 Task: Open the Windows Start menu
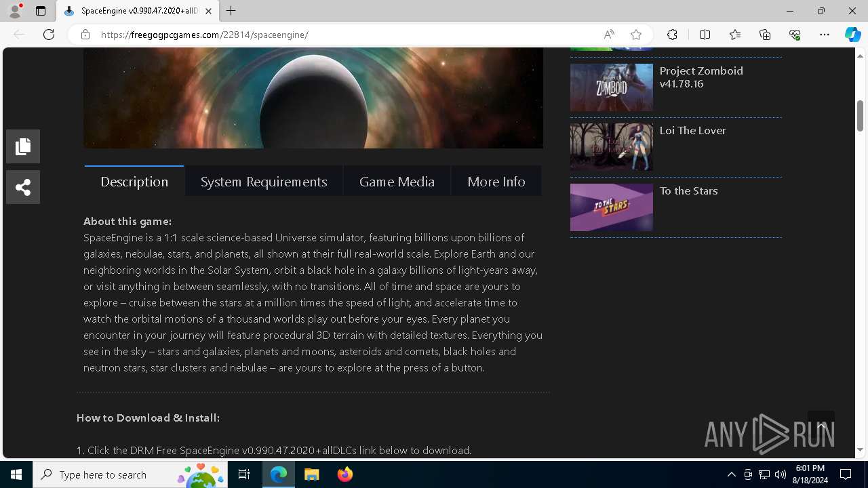pyautogui.click(x=16, y=474)
